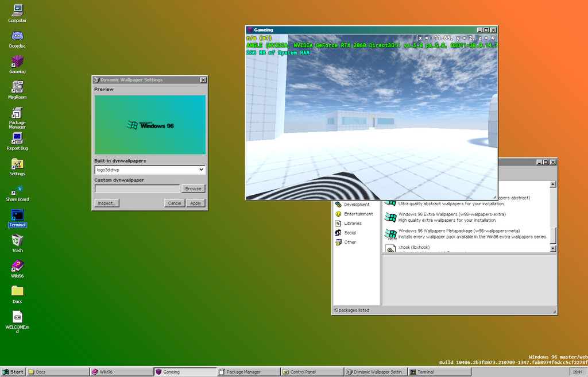Open the Start menu

click(x=13, y=372)
